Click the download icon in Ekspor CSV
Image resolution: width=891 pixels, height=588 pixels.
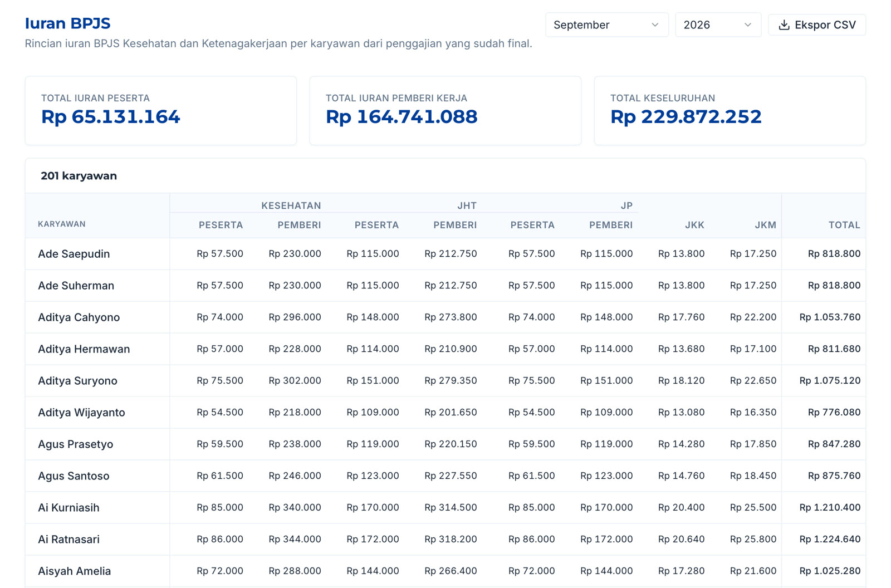[784, 25]
